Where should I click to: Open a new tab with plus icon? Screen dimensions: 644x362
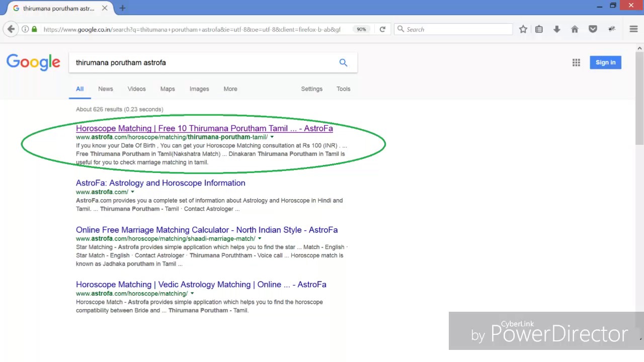pos(122,8)
